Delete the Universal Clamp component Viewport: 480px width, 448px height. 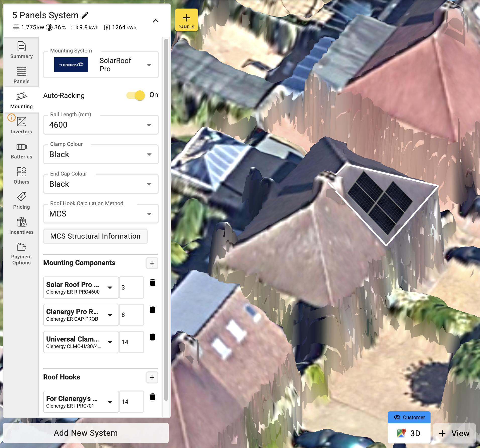coord(153,337)
